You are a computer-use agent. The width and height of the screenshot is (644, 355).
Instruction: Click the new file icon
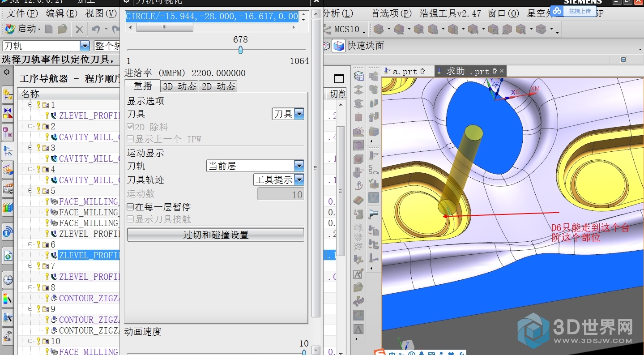point(49,29)
